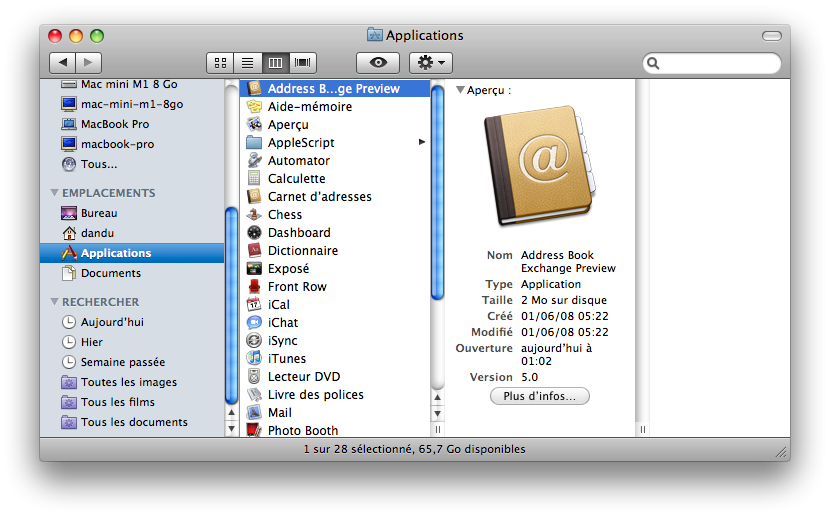Viewport: 830px width, 516px height.
Task: Click the Quick Look eye button
Action: (378, 63)
